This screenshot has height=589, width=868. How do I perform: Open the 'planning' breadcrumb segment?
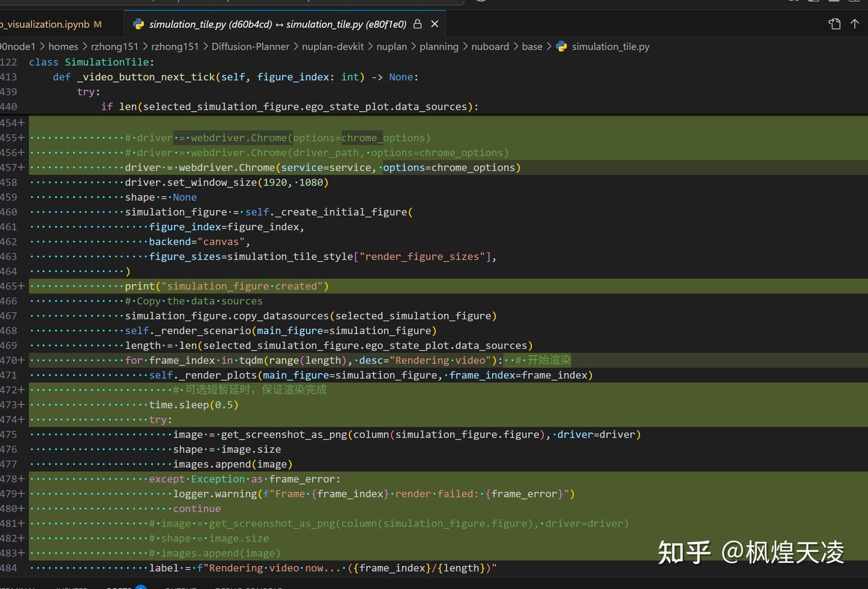pos(439,46)
